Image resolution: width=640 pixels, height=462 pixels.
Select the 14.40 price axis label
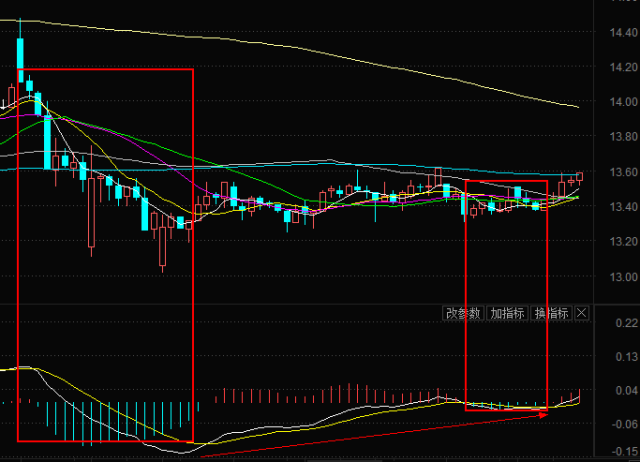pyautogui.click(x=624, y=32)
